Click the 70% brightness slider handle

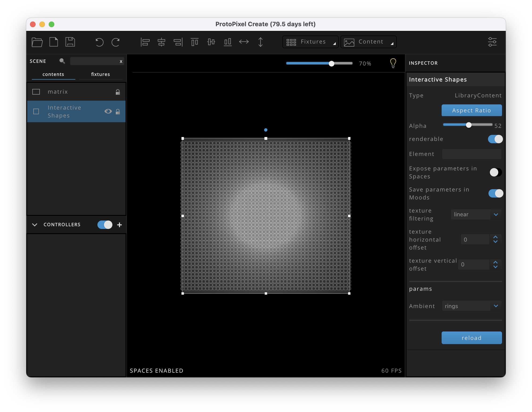coord(331,63)
